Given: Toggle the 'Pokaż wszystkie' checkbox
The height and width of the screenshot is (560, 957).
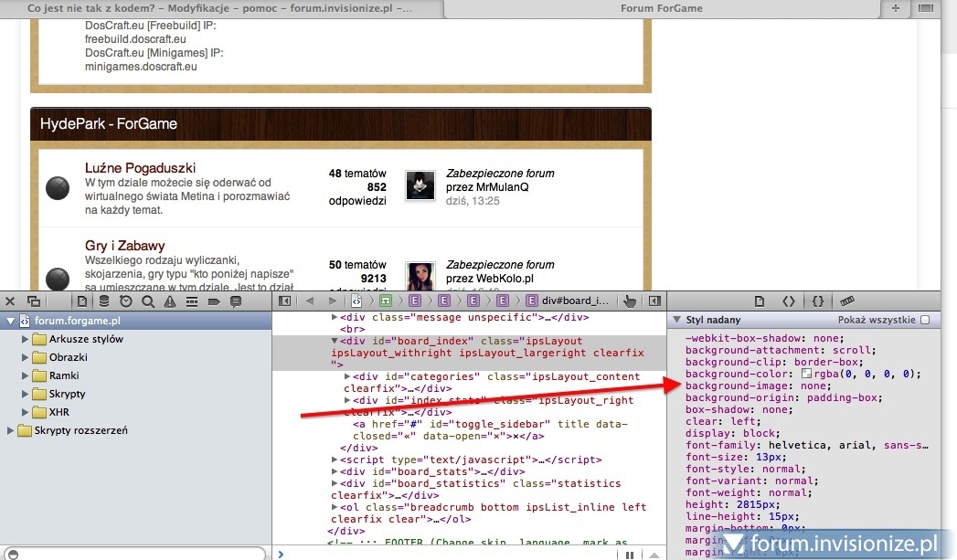Looking at the screenshot, I should click(925, 321).
